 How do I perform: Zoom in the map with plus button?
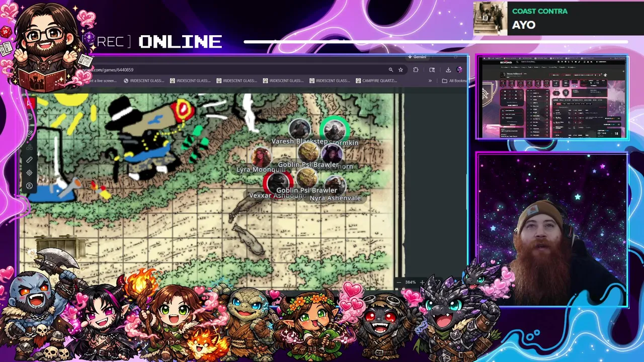422,283
